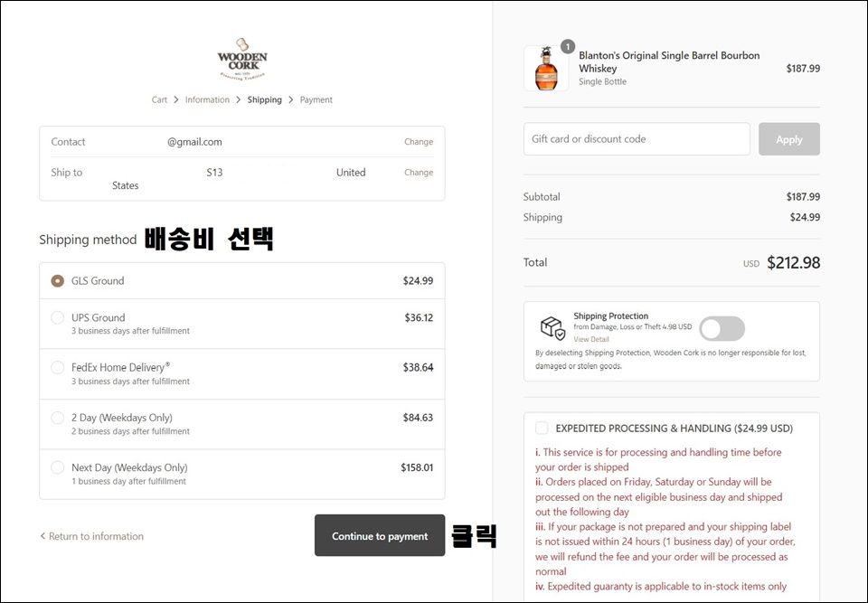
Task: Open View Detail for Shipping Protection
Action: tap(590, 339)
